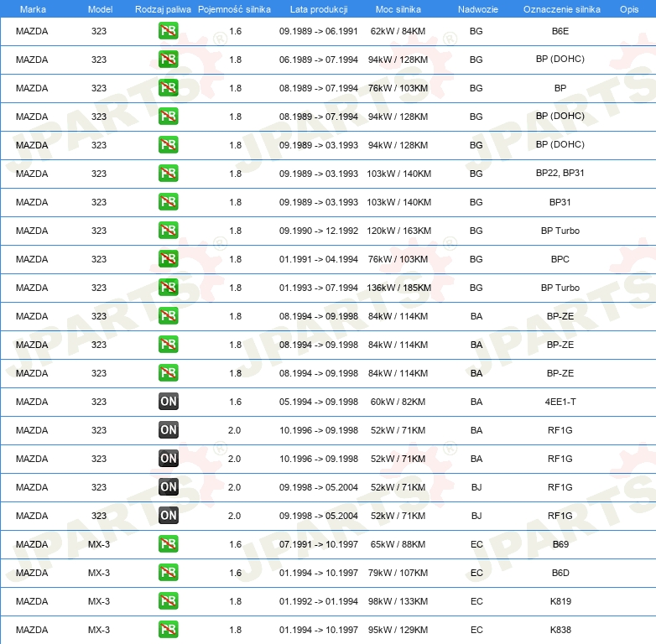Click the Pojemność silnika column header
The width and height of the screenshot is (656, 644).
click(234, 9)
